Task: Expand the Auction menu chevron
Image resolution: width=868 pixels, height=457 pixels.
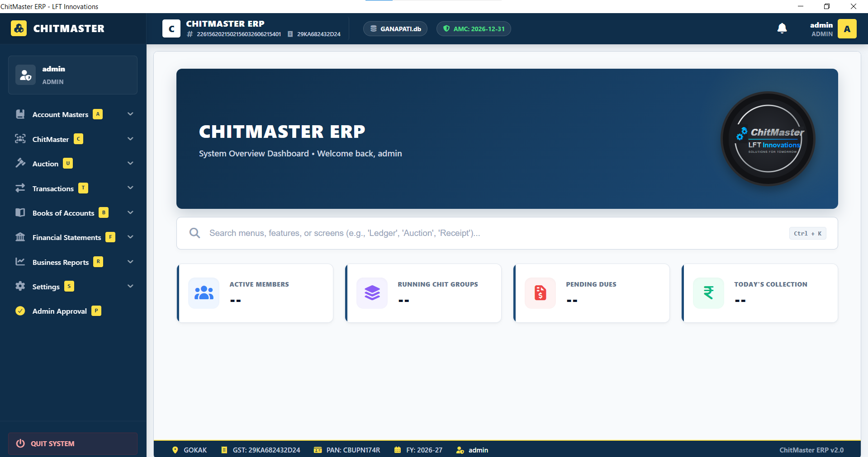Action: [130, 163]
